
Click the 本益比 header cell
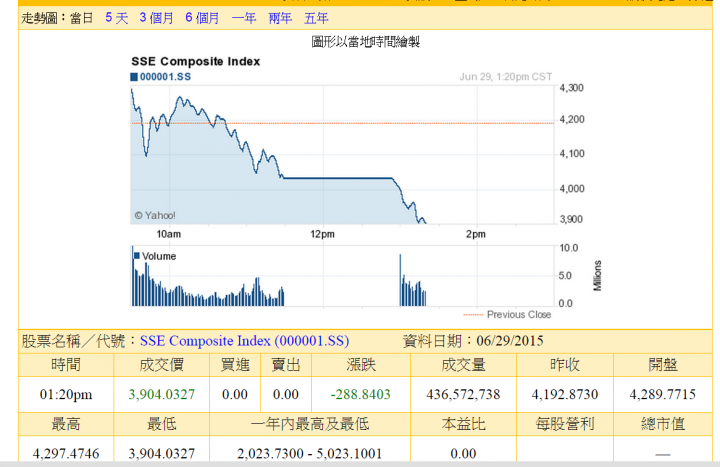click(x=463, y=424)
